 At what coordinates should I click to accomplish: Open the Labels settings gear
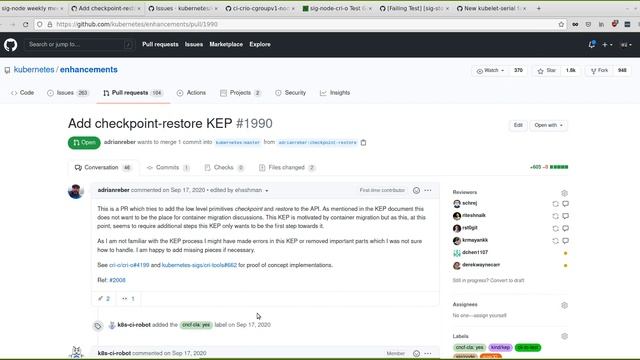click(x=564, y=336)
